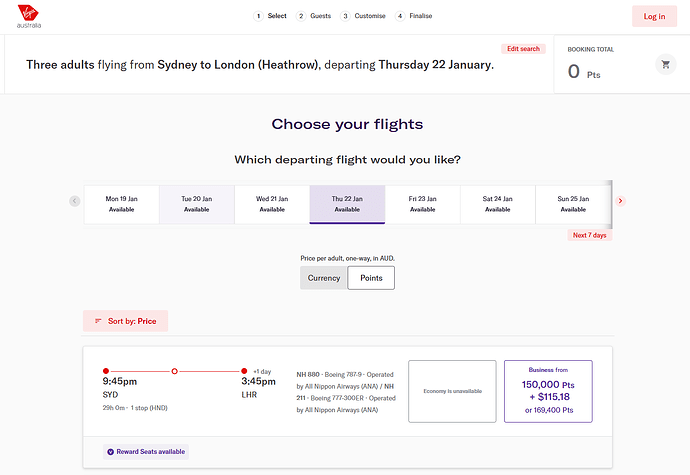Click the next dates red arrow
Screen dimensions: 690x475
click(620, 201)
